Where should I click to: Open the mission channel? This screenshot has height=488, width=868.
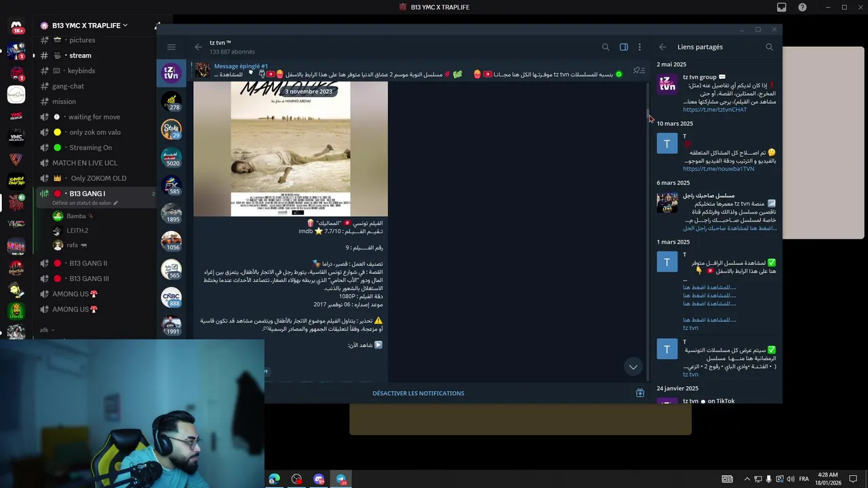[x=64, y=102]
